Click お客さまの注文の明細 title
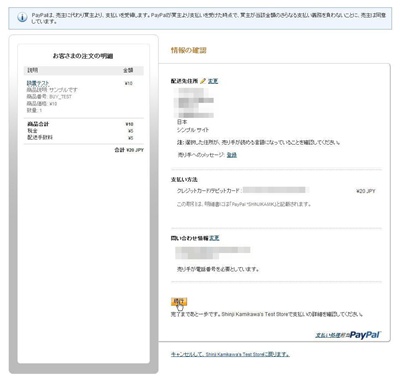The image size is (400, 377). pos(83,56)
